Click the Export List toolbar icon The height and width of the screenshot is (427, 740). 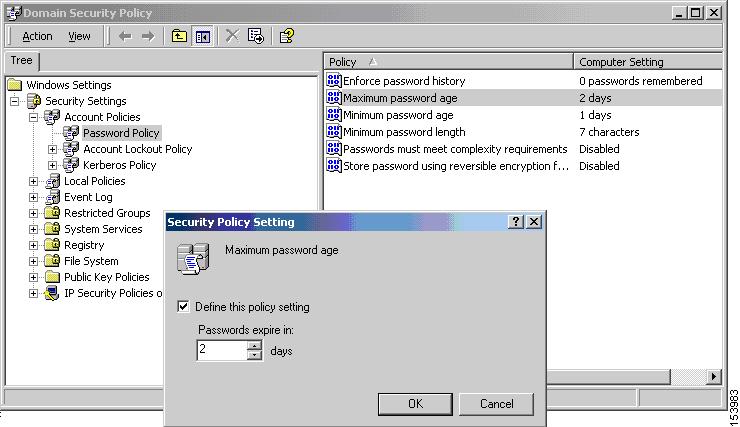pos(256,36)
